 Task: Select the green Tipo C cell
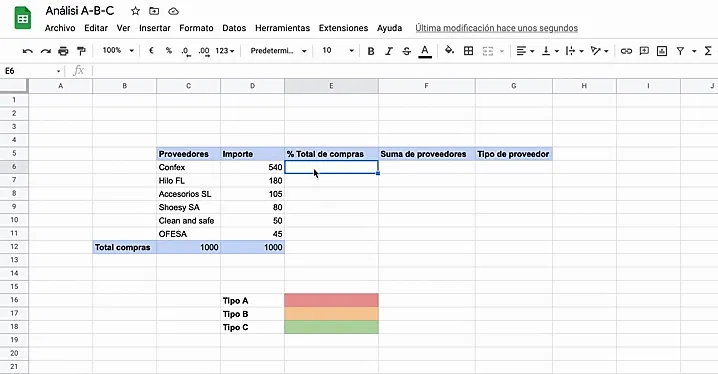tap(332, 327)
